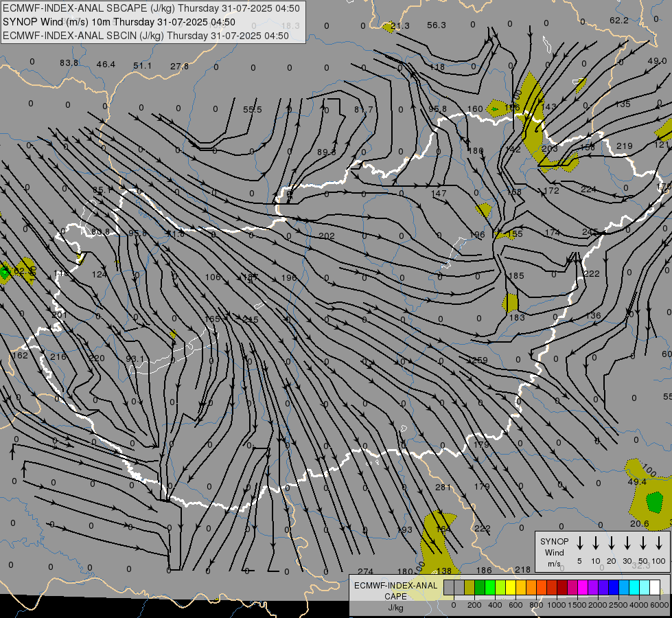Click the map value 216

pyautogui.click(x=58, y=357)
